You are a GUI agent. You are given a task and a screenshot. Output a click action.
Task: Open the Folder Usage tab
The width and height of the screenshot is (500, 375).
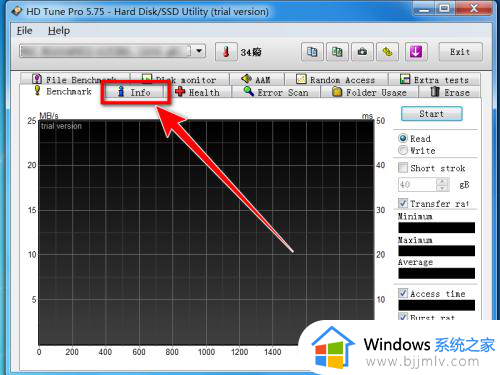pos(369,92)
